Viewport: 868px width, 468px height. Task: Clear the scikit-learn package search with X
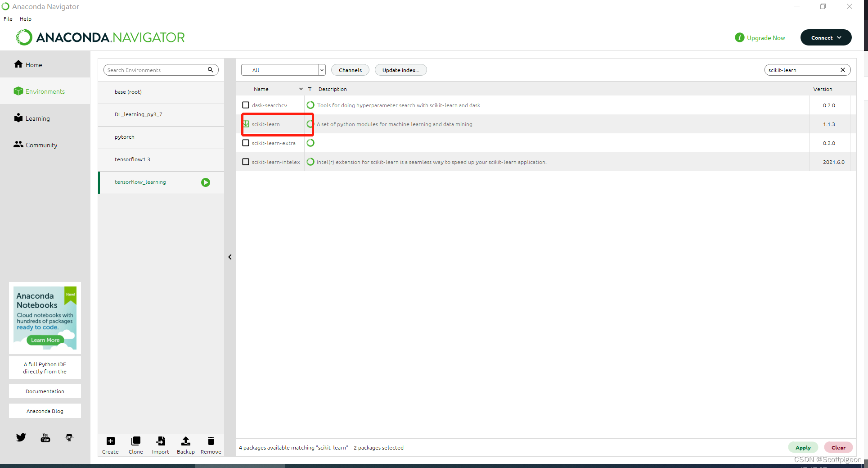(843, 70)
